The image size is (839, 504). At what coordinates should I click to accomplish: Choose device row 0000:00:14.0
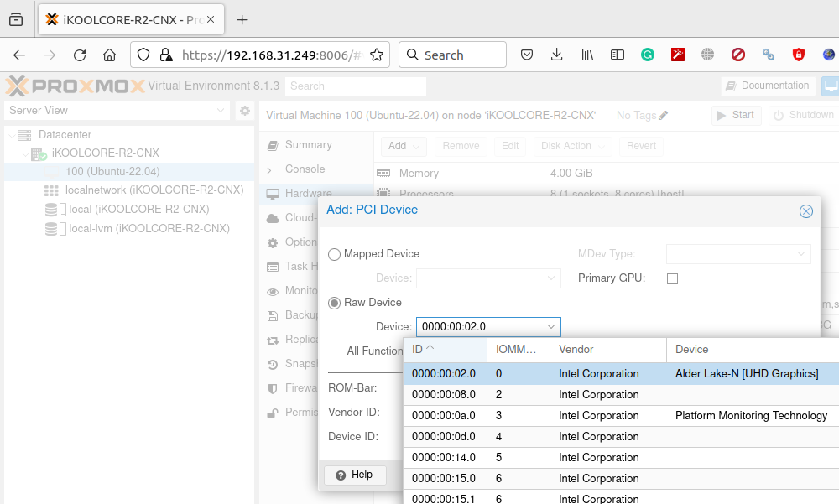[621, 457]
